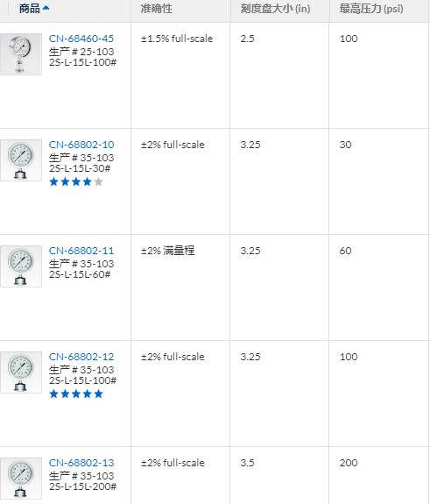Click the ascending sort arrow beside 商品
This screenshot has width=430, height=504.
tap(46, 8)
